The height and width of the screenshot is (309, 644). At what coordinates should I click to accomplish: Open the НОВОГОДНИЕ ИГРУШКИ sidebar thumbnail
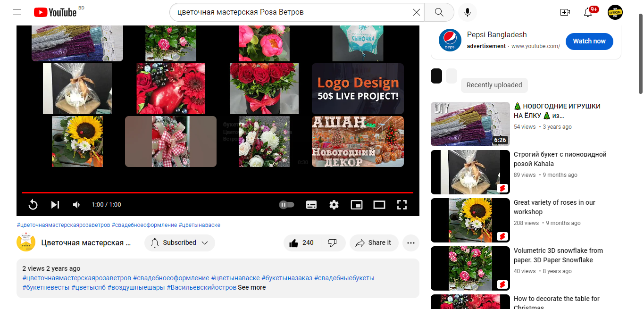[470, 124]
